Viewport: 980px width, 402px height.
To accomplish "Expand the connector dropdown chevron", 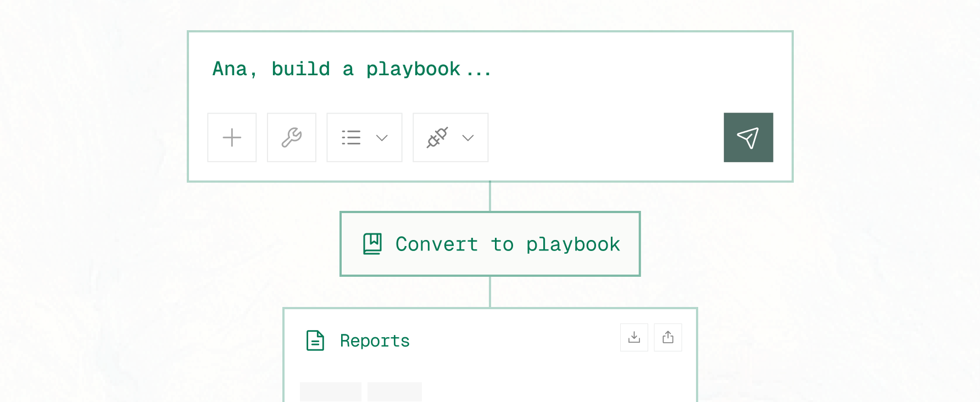I will tap(468, 138).
